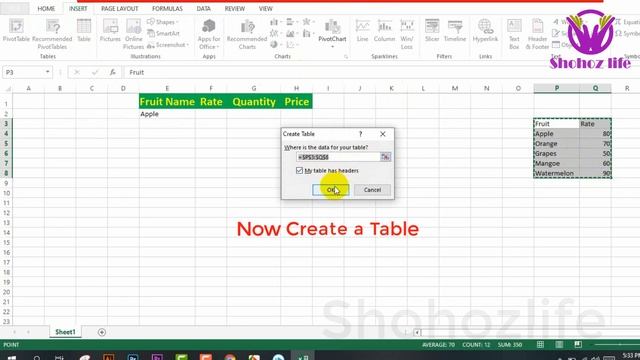Add a new sheet
Viewport: 640px width, 360px height.
point(102,333)
